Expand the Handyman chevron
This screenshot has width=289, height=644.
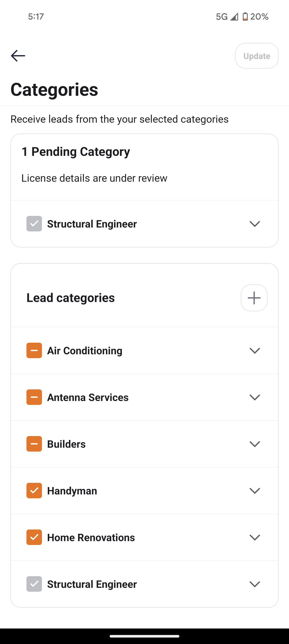tap(255, 491)
